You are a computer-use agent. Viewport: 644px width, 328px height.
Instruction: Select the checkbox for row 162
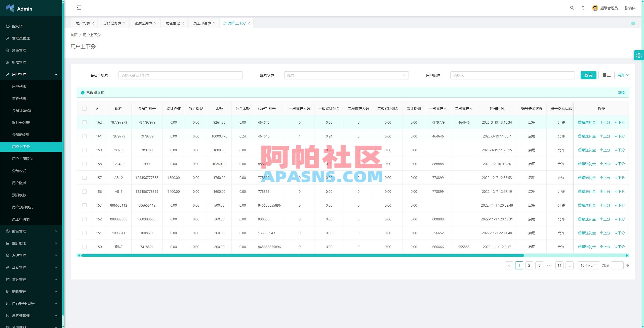85,122
